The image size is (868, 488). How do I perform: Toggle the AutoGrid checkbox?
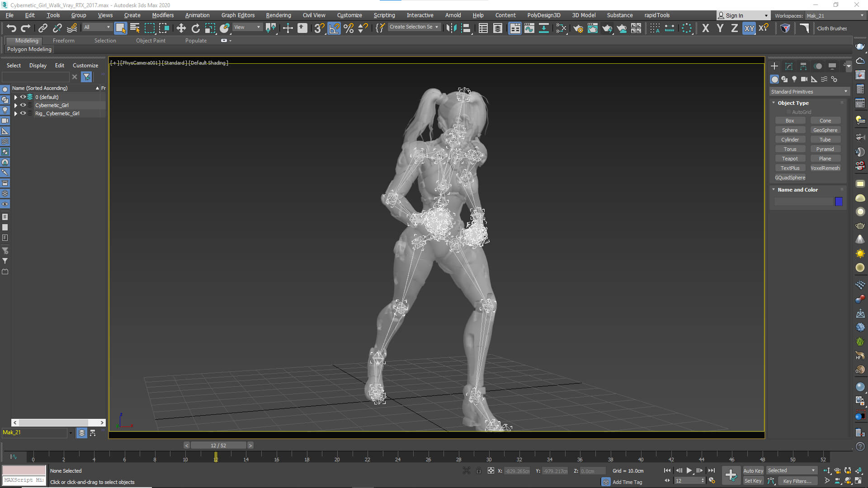[x=789, y=112]
